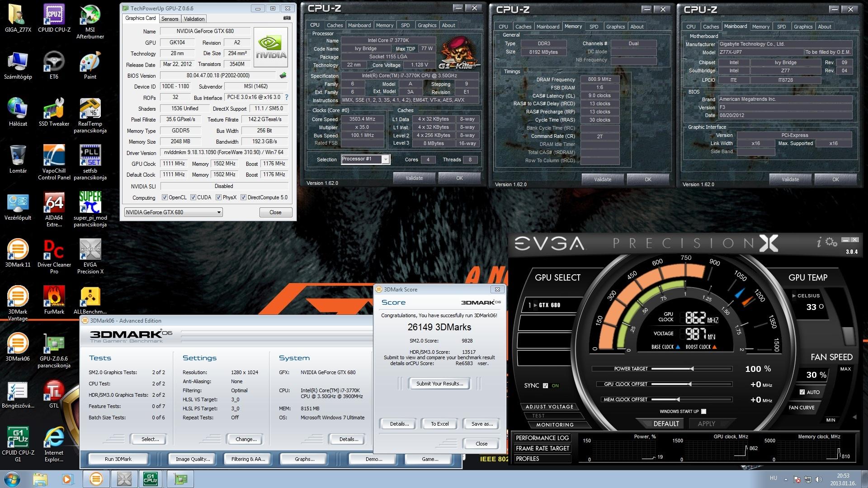Adjust the Power Target slider
868x488 pixels.
pos(692,369)
